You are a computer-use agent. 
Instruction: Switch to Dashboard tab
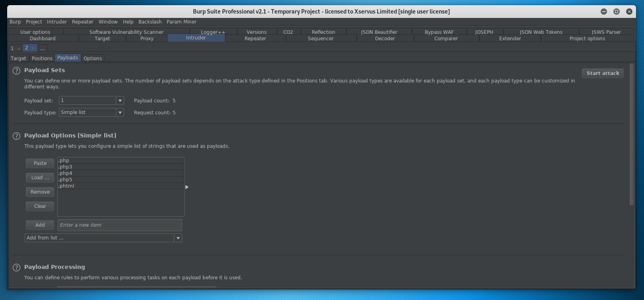[x=43, y=39]
